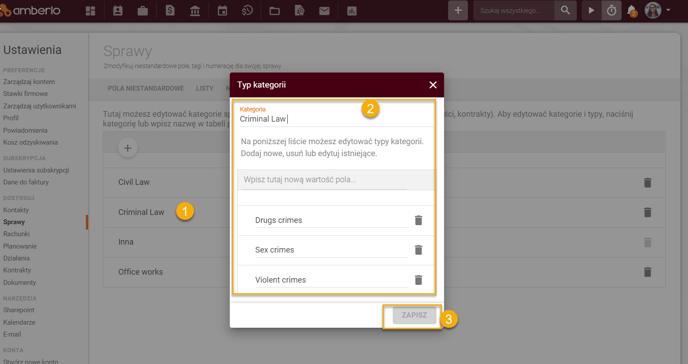Open Powiadomienia settings
The height and width of the screenshot is (364, 688).
[x=25, y=130]
